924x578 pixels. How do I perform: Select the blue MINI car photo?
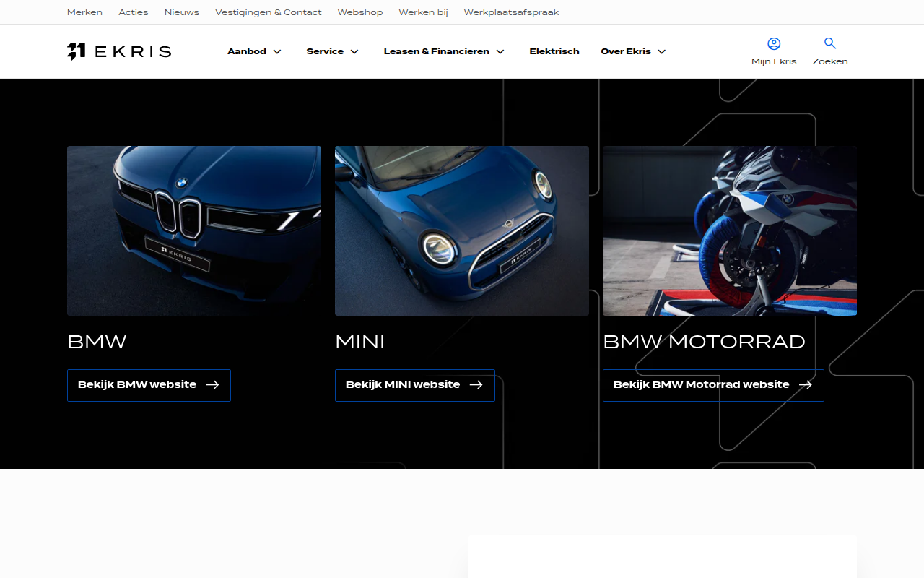(x=462, y=230)
